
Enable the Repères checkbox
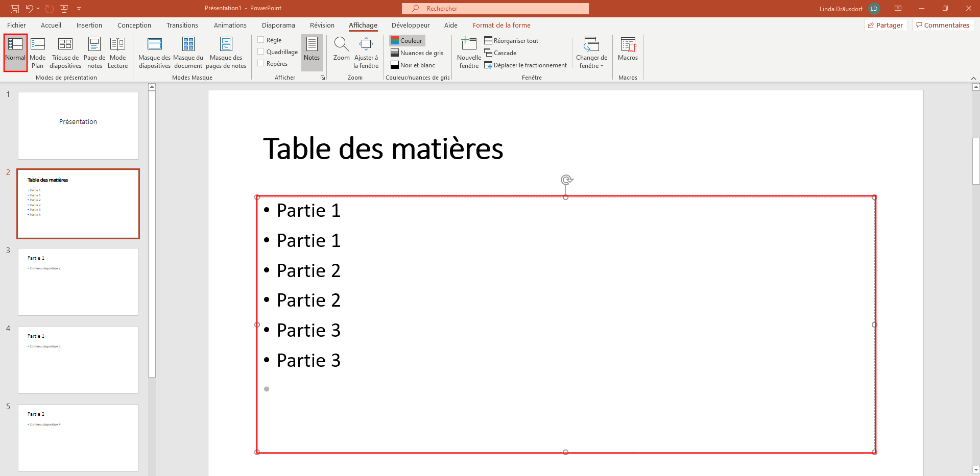[261, 63]
